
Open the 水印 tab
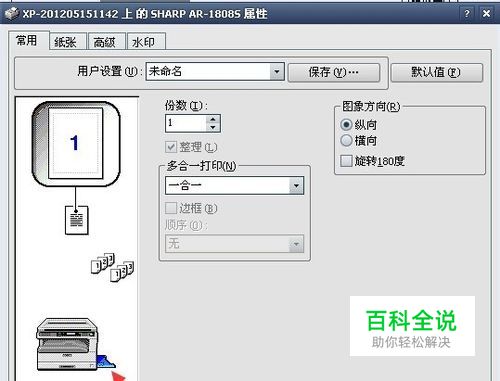pos(146,42)
